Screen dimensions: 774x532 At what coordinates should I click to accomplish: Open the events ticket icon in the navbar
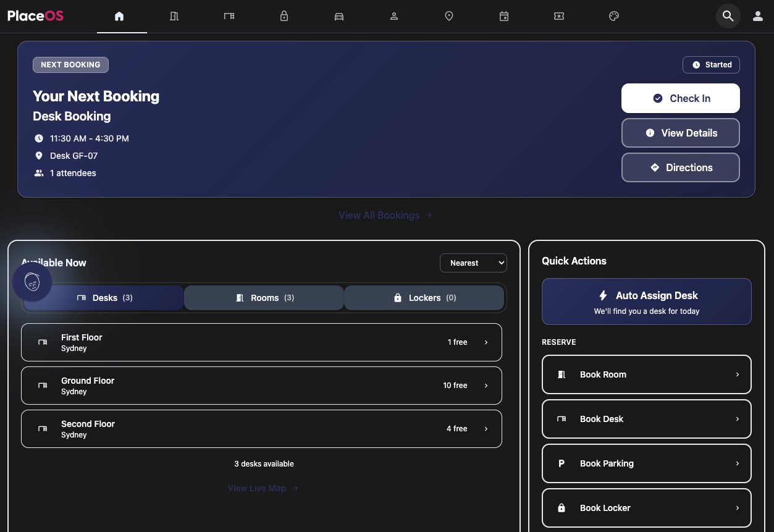coord(559,16)
